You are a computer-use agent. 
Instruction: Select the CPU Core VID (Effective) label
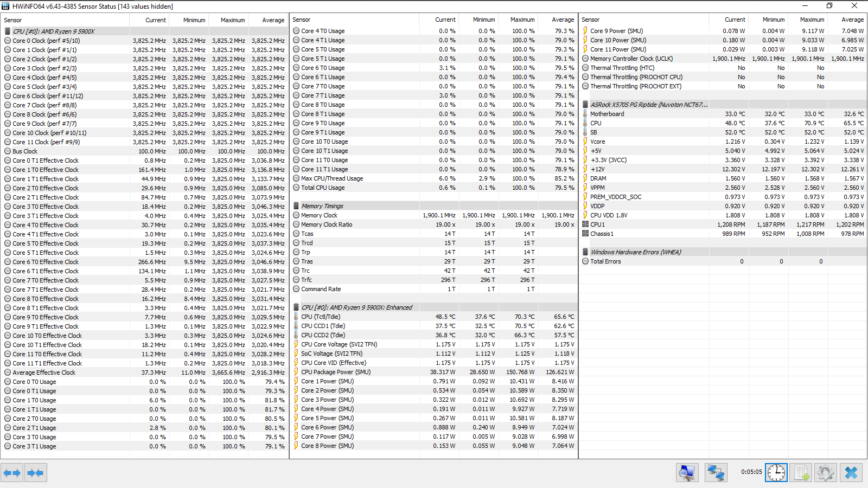click(x=334, y=363)
